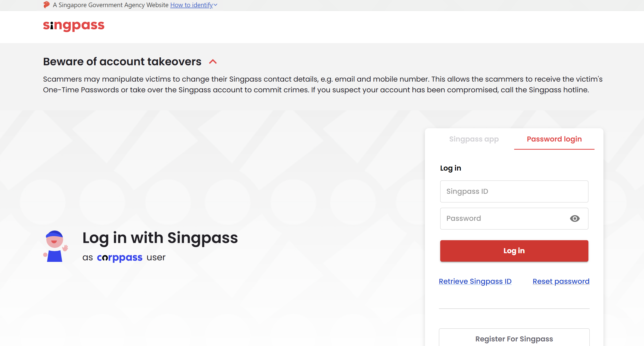
Task: Click the red Log in button
Action: click(x=514, y=251)
